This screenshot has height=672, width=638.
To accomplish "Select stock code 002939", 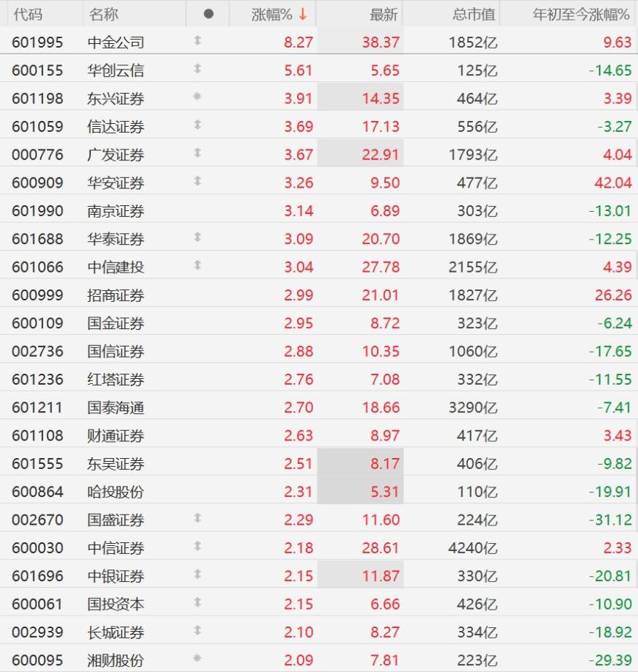I will pyautogui.click(x=37, y=632).
